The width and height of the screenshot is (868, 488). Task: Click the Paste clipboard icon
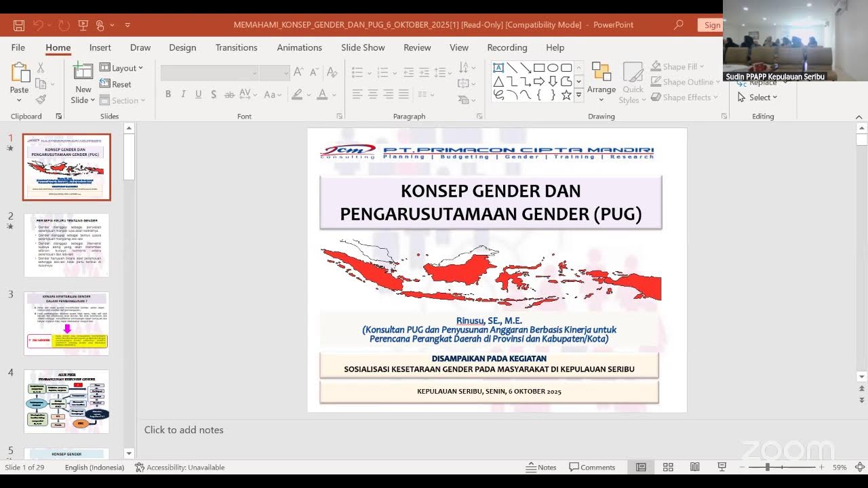20,73
